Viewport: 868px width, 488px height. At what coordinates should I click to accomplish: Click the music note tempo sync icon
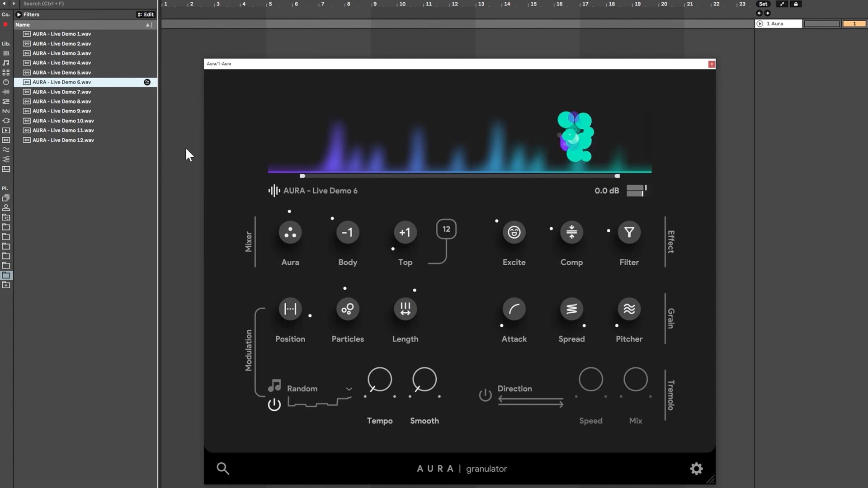tap(274, 385)
